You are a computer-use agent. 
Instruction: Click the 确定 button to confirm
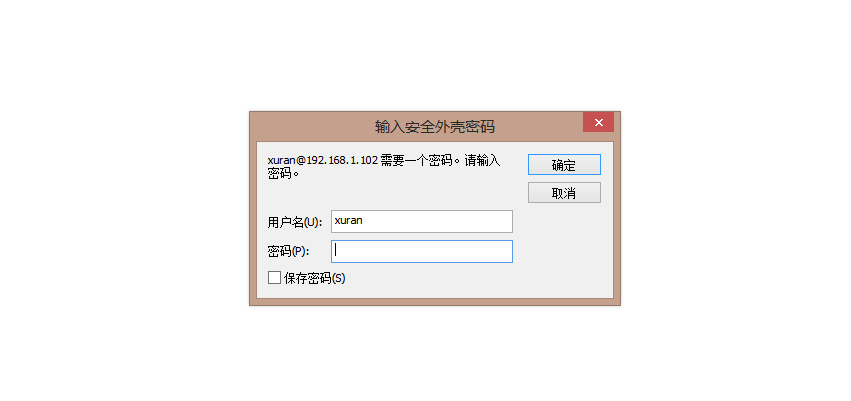tap(564, 165)
